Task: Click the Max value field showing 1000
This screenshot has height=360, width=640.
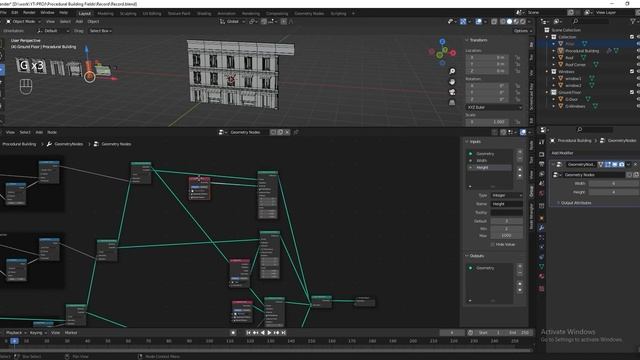Action: pos(506,236)
